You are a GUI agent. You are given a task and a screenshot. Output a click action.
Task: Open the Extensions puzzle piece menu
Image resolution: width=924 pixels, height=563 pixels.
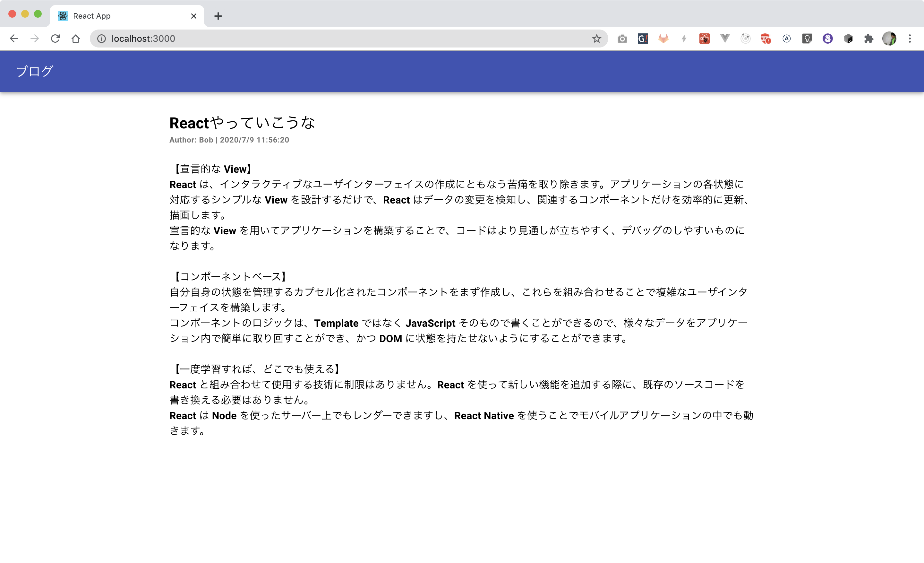coord(868,39)
